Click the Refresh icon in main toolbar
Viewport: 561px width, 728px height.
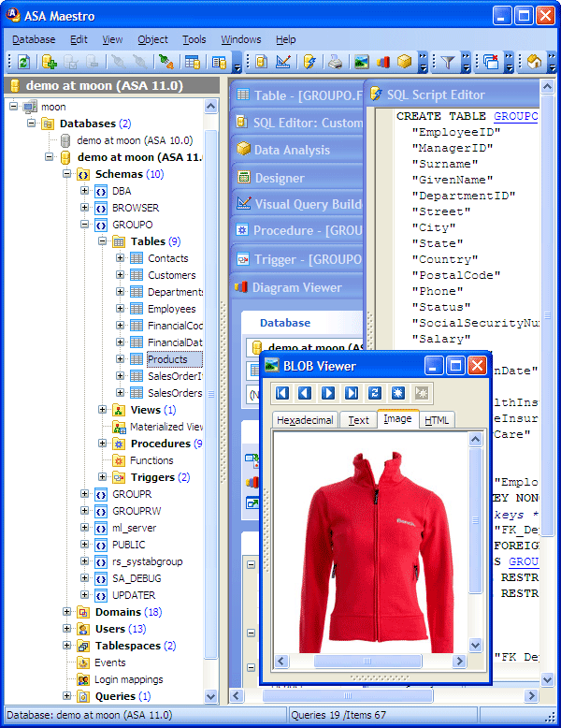tap(23, 62)
